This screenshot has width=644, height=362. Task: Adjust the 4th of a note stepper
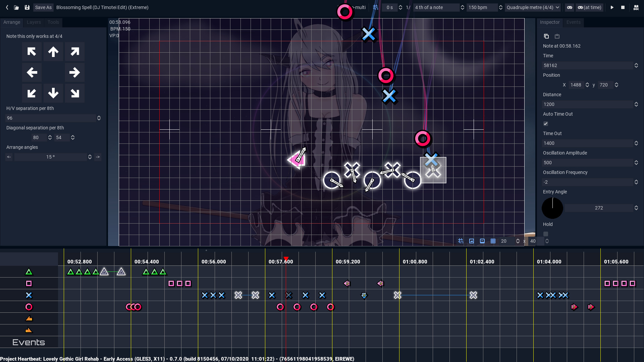463,7
